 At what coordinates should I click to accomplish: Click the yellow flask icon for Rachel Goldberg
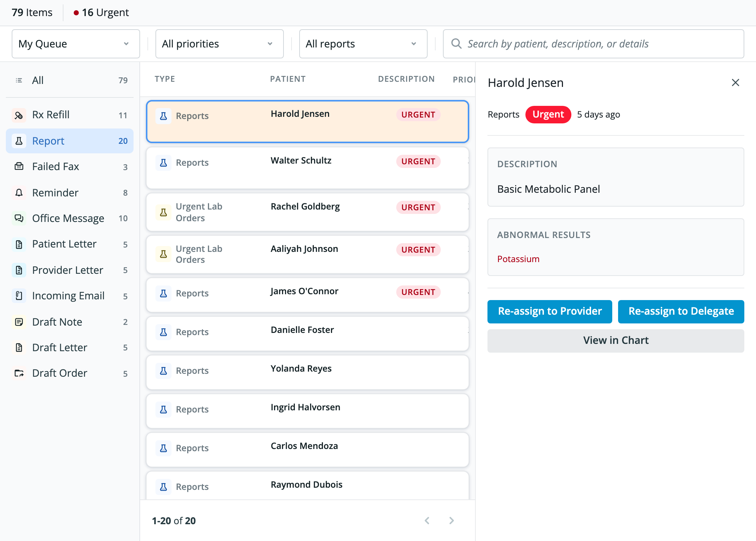click(x=163, y=212)
